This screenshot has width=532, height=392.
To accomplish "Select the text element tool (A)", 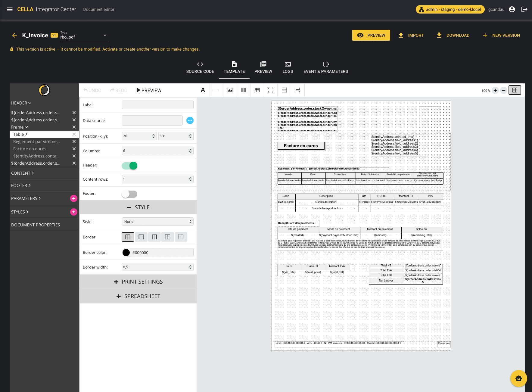I will 203,90.
